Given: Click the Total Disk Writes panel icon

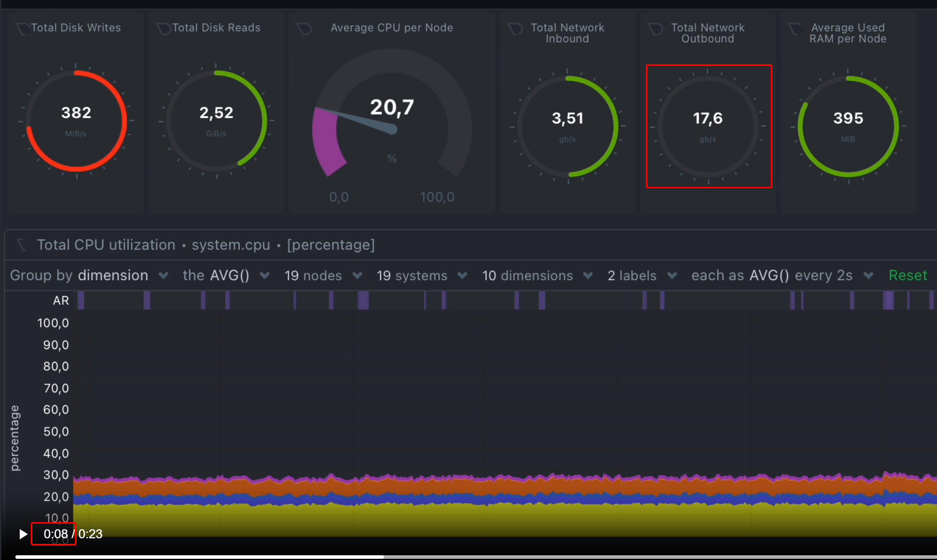Looking at the screenshot, I should point(23,29).
